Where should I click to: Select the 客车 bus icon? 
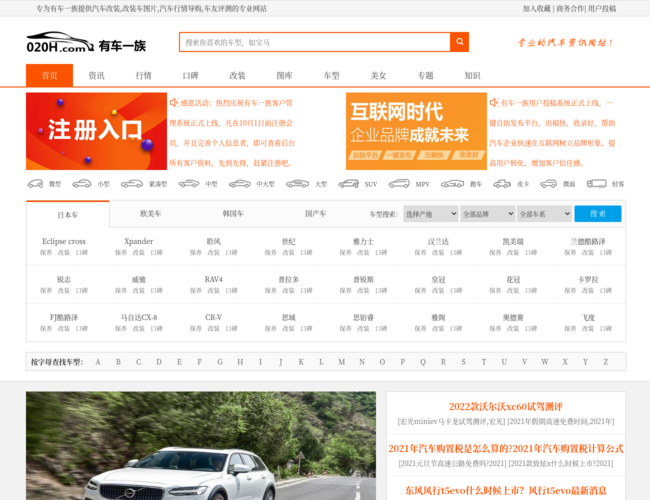click(597, 184)
